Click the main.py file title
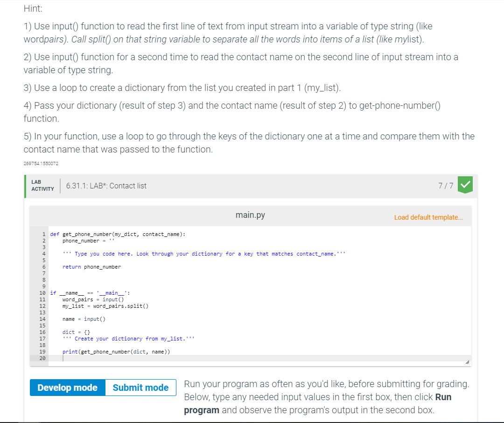The image size is (504, 423). click(251, 215)
